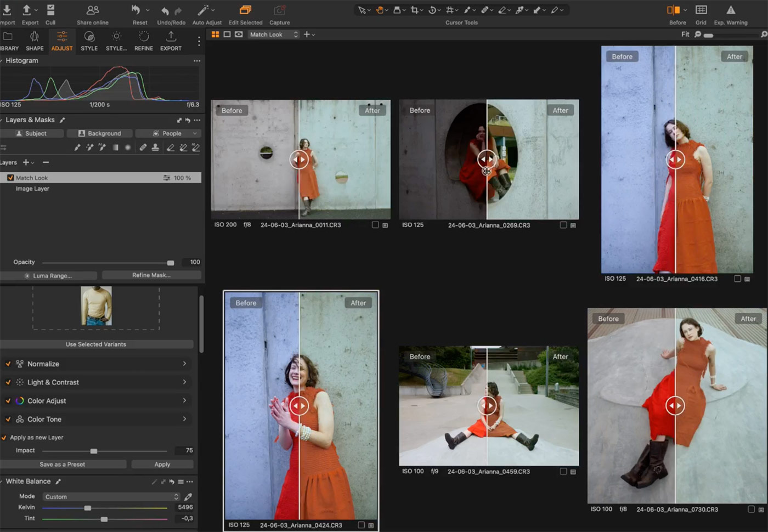Viewport: 768px width, 532px height.
Task: Switch to the Style tool tab
Action: coord(89,41)
